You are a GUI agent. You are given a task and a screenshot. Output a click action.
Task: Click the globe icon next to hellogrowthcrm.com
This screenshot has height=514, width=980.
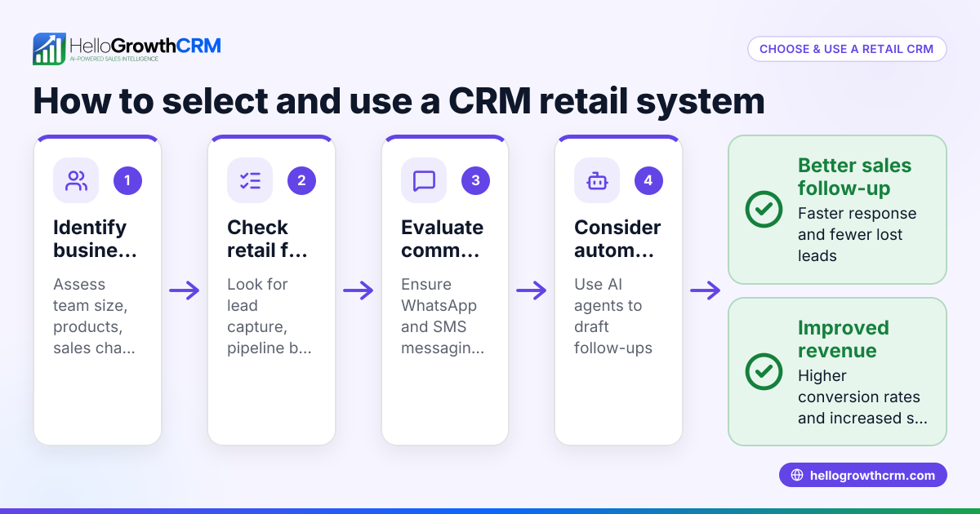pos(797,476)
